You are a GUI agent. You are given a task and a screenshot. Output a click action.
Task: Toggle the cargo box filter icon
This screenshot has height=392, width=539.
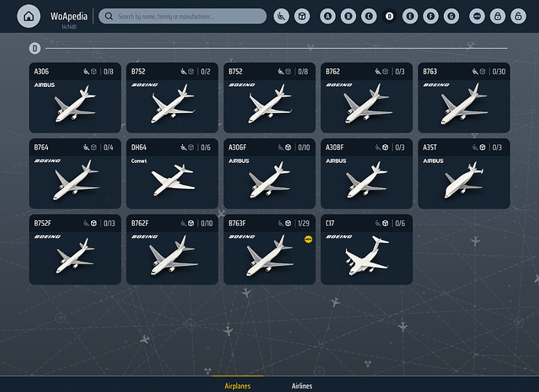tap(302, 16)
